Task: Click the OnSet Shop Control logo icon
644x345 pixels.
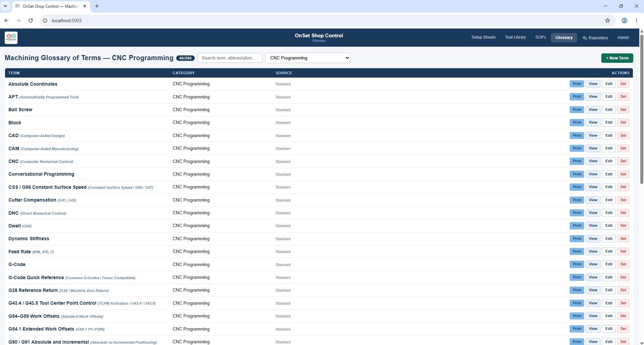Action: (x=11, y=38)
